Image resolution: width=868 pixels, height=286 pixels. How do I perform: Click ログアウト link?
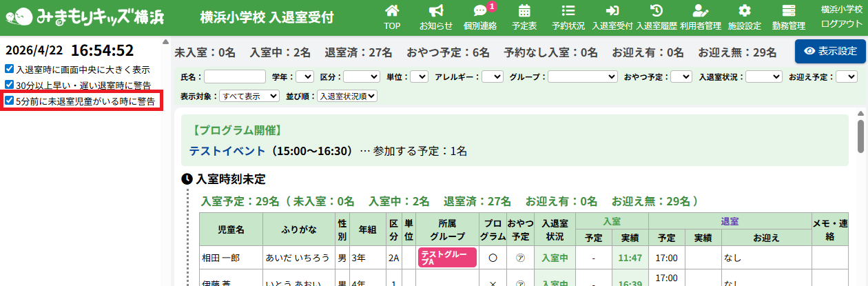[x=841, y=23]
